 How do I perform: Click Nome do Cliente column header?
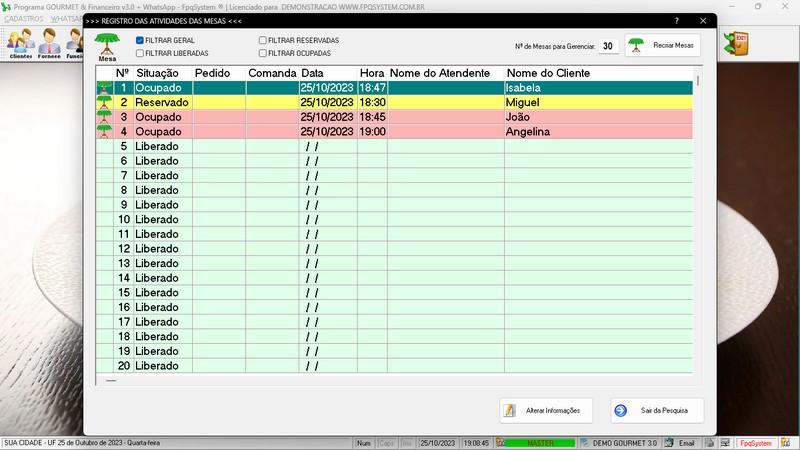tap(598, 73)
